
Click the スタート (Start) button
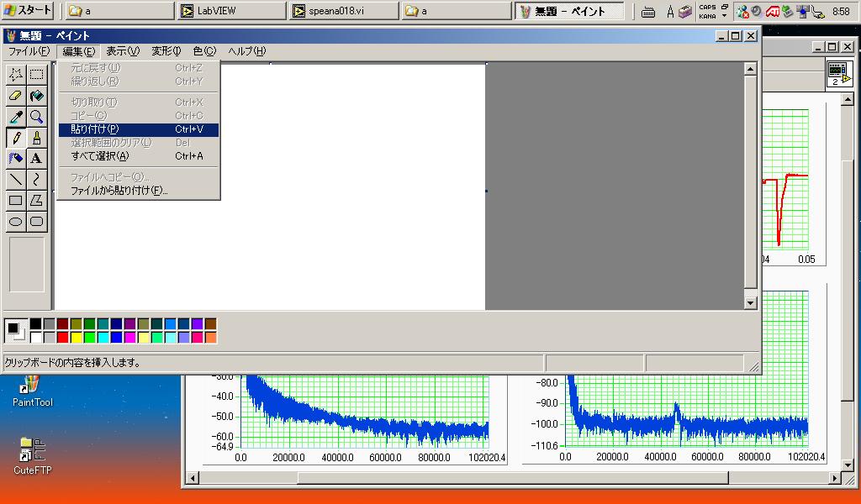[28, 11]
